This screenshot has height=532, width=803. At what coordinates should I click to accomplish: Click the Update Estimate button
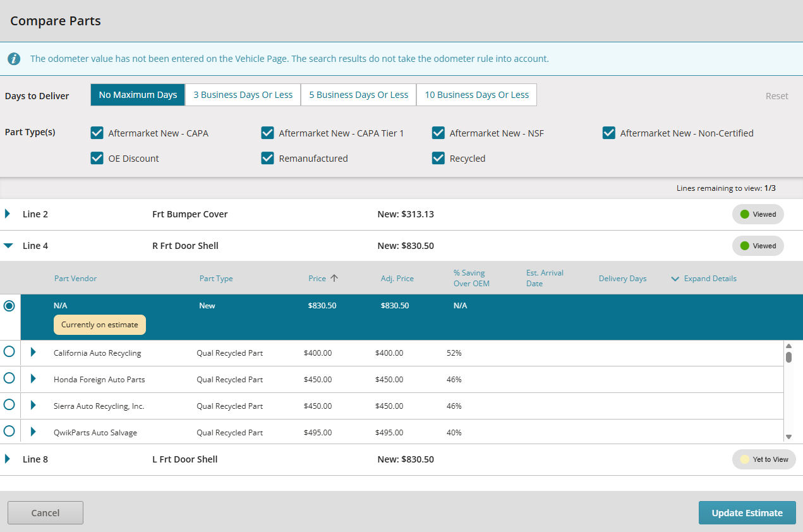[747, 513]
